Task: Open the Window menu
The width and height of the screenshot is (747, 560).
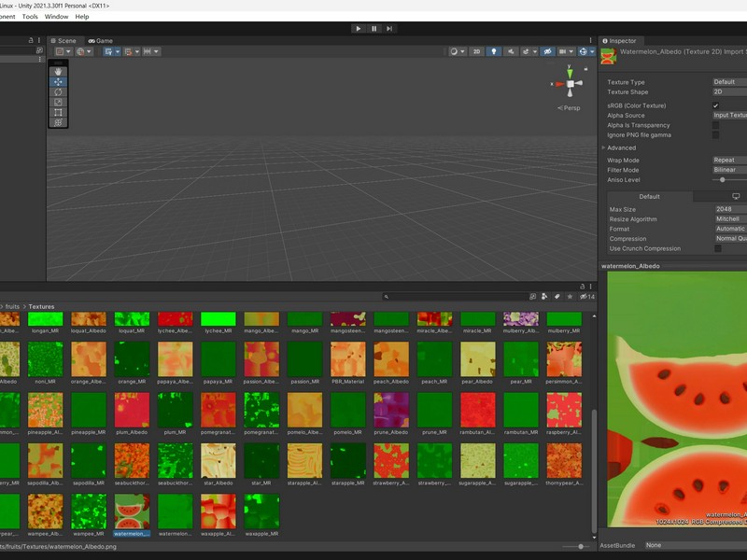Action: tap(56, 16)
